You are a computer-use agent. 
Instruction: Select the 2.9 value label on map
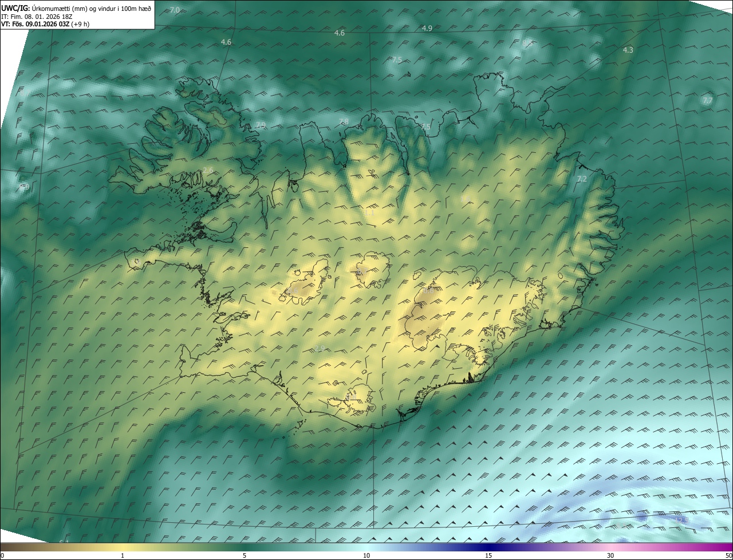tap(320, 348)
